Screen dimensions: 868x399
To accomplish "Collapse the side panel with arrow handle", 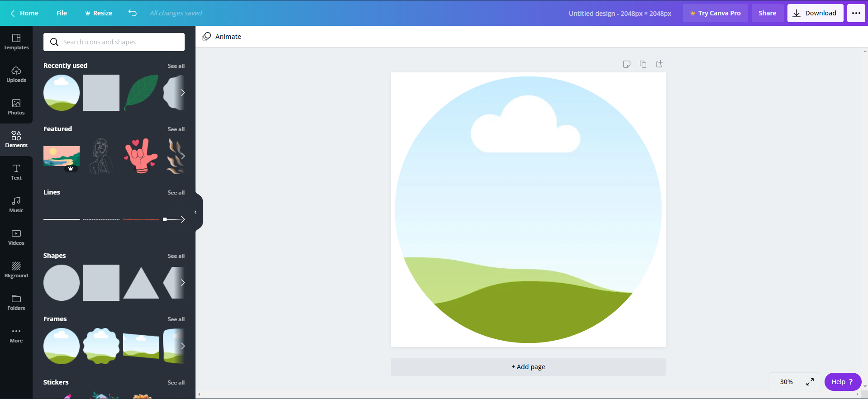I will [x=196, y=212].
